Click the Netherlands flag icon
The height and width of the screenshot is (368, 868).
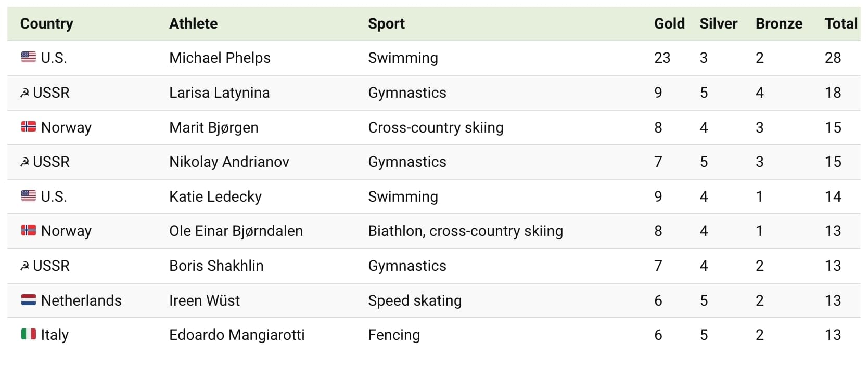coord(29,300)
